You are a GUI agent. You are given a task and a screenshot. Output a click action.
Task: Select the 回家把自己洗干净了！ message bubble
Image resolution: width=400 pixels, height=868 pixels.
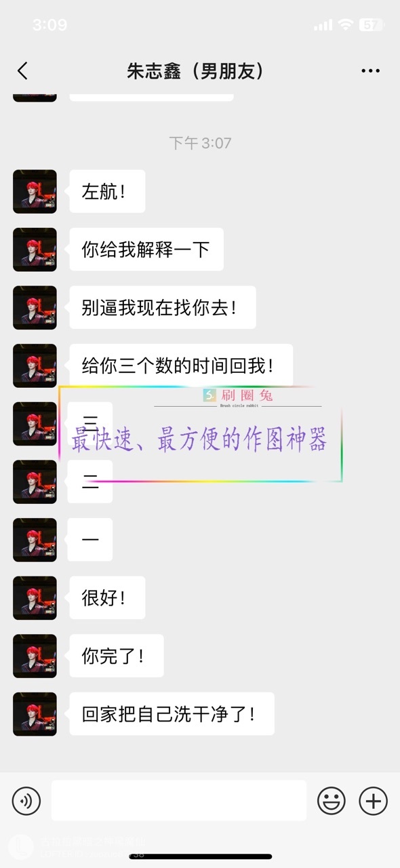coord(172,713)
